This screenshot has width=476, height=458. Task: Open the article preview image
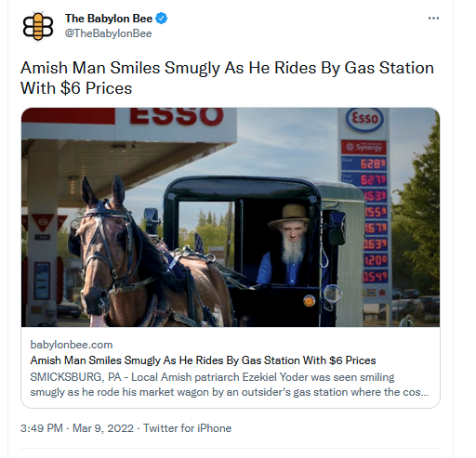231,217
